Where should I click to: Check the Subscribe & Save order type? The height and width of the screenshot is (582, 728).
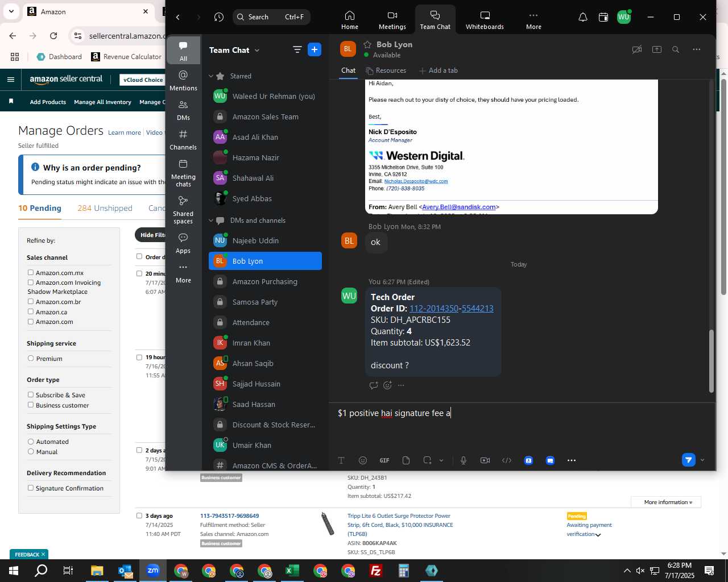pos(31,395)
